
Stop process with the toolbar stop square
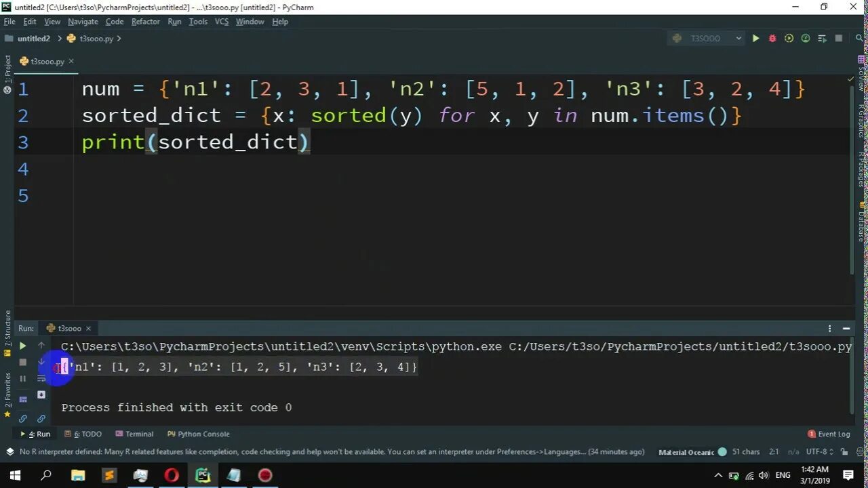[x=839, y=39]
